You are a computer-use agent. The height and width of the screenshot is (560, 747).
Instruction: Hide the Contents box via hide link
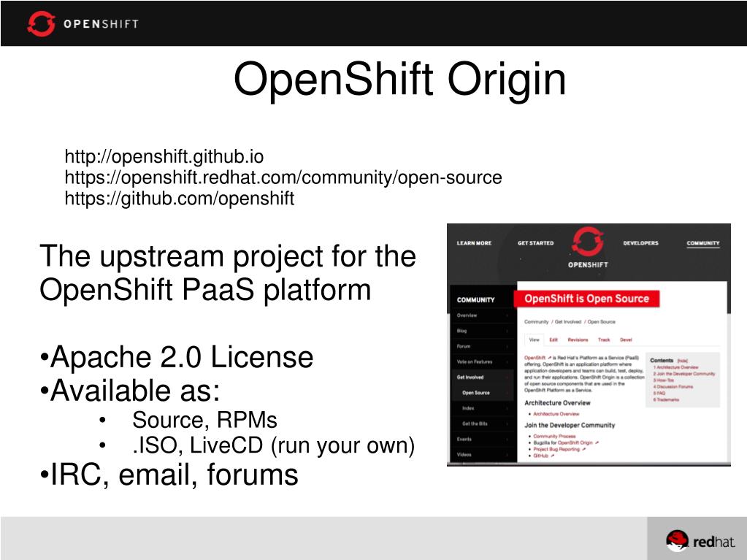[x=682, y=361]
